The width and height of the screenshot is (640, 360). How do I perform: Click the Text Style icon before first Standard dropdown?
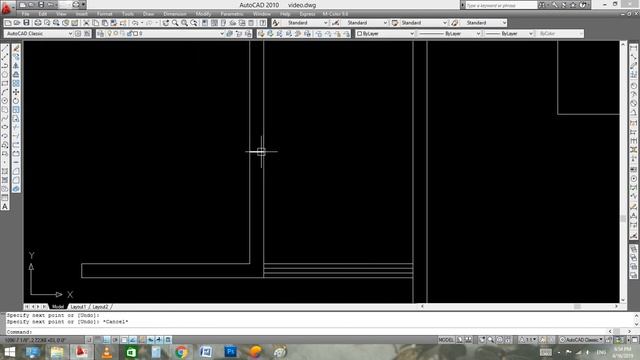tap(276, 23)
